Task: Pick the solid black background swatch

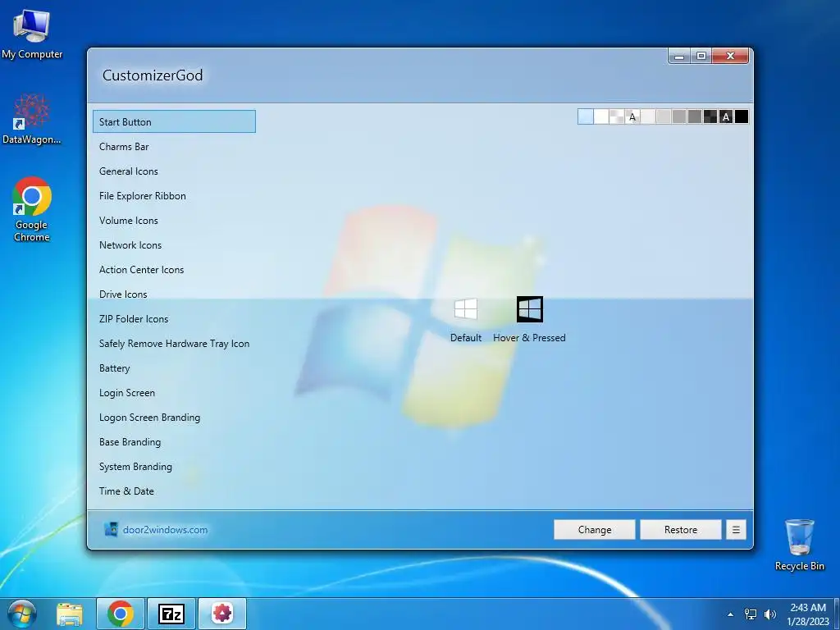Action: (x=742, y=116)
